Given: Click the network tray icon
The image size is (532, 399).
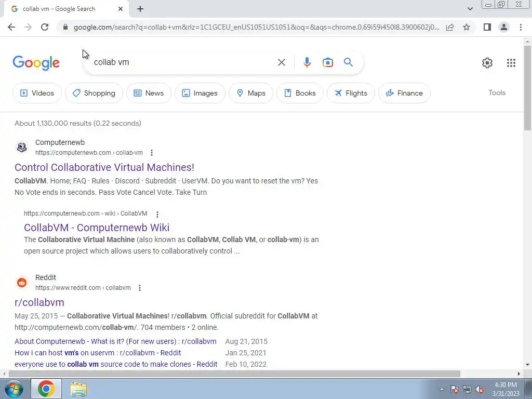Looking at the screenshot, I should coord(467,389).
